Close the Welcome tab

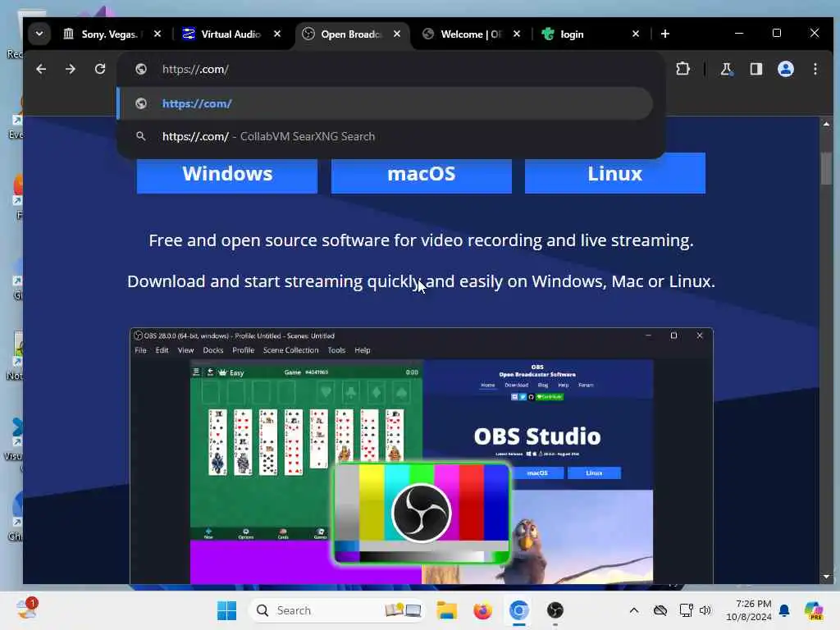(x=517, y=34)
